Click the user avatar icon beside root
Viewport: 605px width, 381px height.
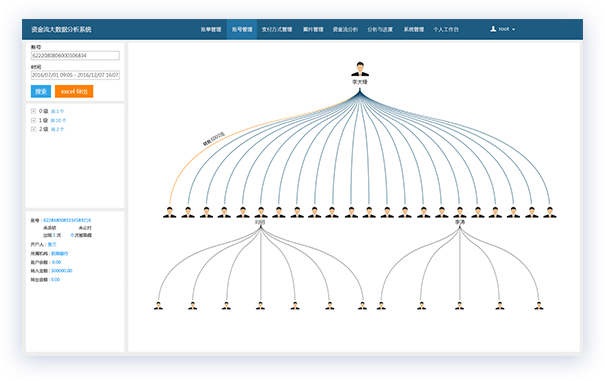493,29
